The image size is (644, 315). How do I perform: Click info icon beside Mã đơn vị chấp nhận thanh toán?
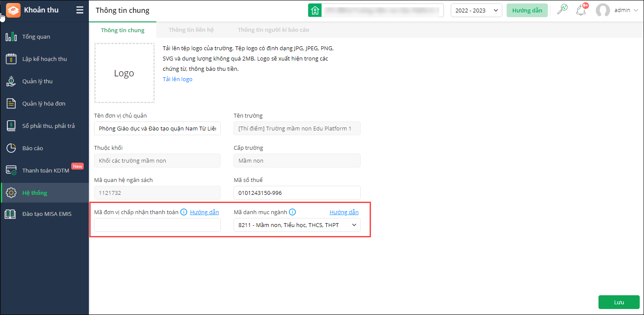(x=184, y=212)
